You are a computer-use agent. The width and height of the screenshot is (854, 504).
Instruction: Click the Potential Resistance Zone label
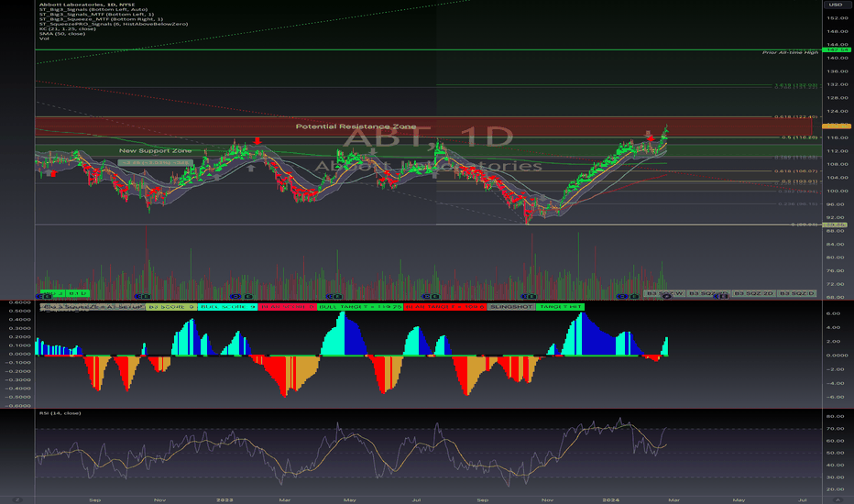click(356, 126)
